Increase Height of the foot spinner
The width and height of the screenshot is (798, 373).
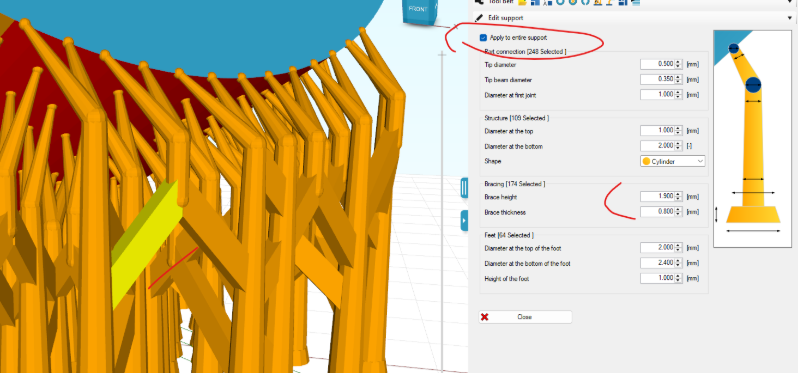coord(678,276)
